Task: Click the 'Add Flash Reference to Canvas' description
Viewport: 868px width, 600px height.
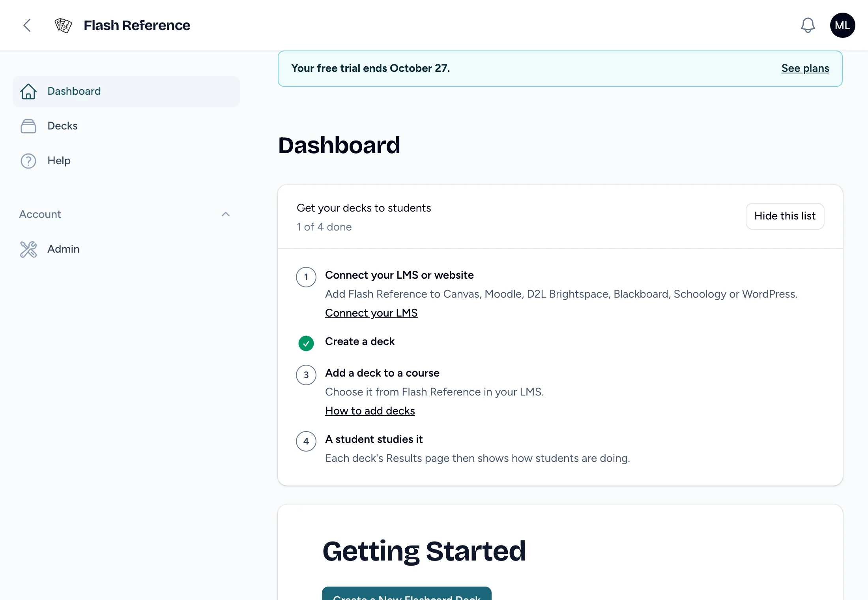Action: tap(561, 294)
